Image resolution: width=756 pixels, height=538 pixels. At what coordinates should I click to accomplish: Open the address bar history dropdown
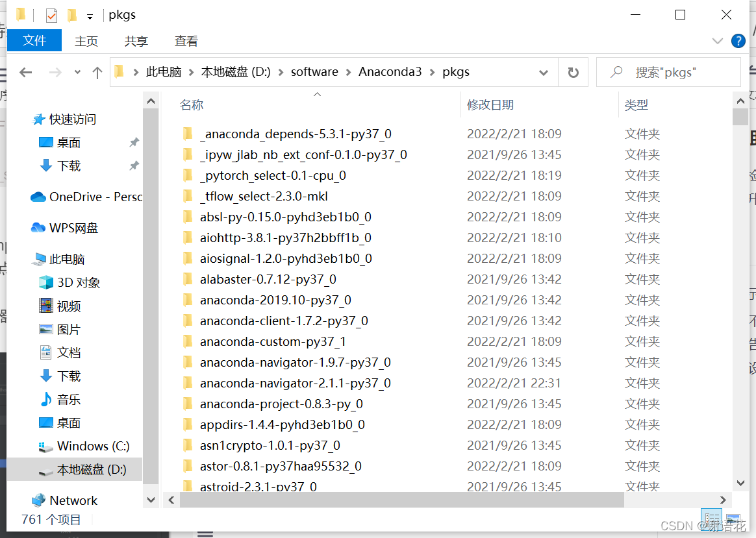click(x=544, y=73)
